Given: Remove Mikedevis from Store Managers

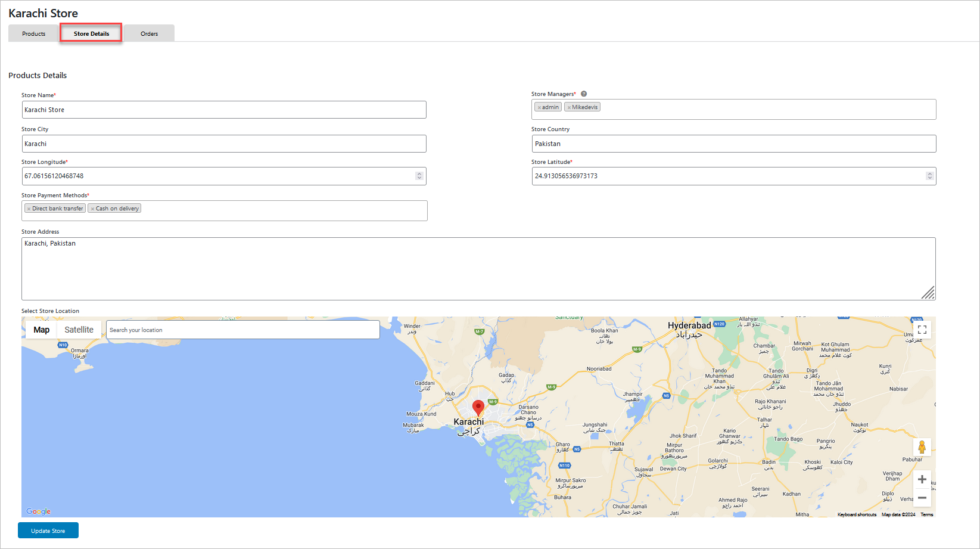Looking at the screenshot, I should tap(569, 107).
